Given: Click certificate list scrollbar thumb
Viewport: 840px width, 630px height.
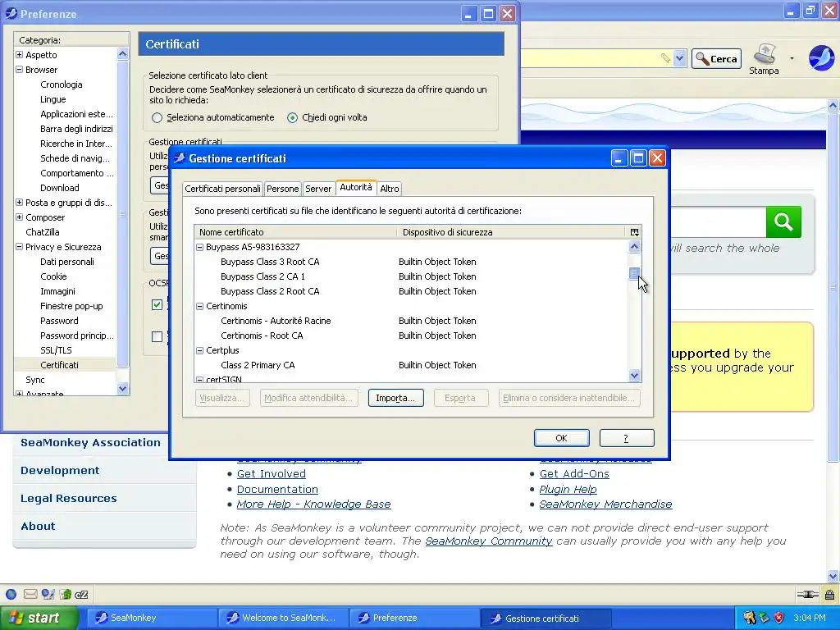Looking at the screenshot, I should (x=634, y=274).
